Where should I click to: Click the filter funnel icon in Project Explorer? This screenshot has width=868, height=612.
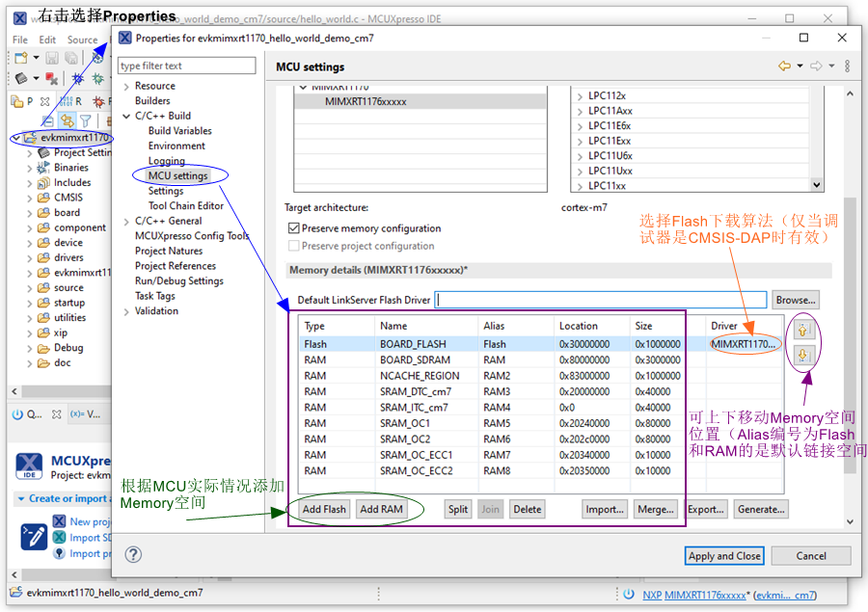[x=85, y=120]
